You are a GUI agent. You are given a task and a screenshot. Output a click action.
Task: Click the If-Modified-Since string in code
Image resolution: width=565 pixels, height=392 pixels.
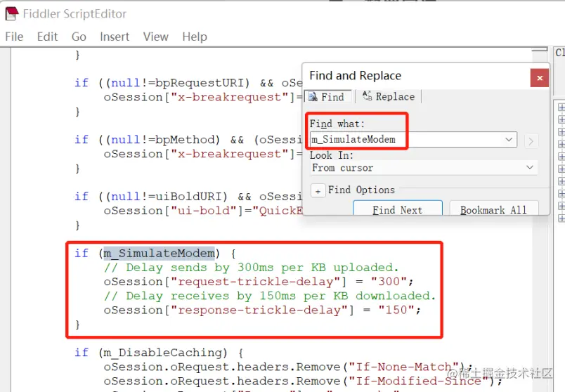tap(418, 381)
